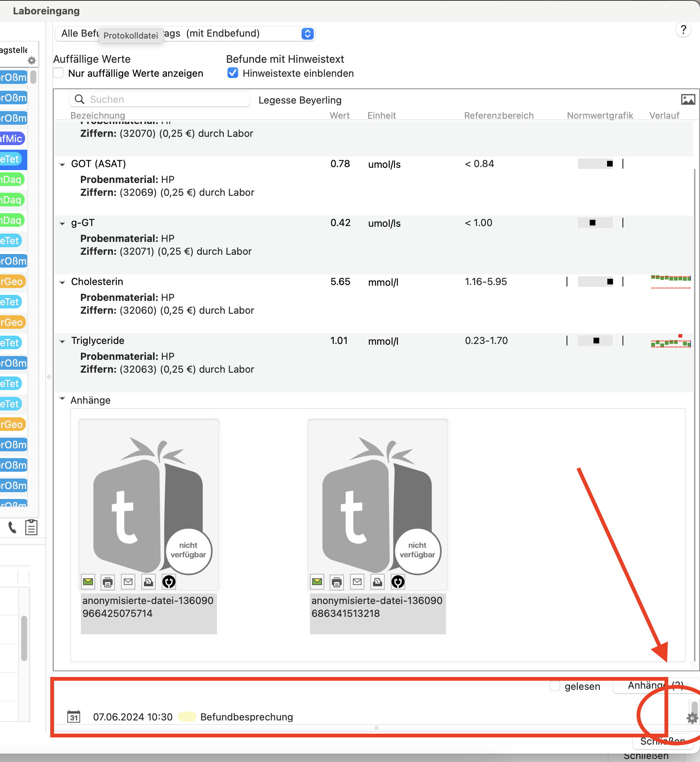Viewport: 700px width, 762px height.
Task: Uncheck 'Hinweistexte einblenden' checkbox
Action: tap(233, 73)
